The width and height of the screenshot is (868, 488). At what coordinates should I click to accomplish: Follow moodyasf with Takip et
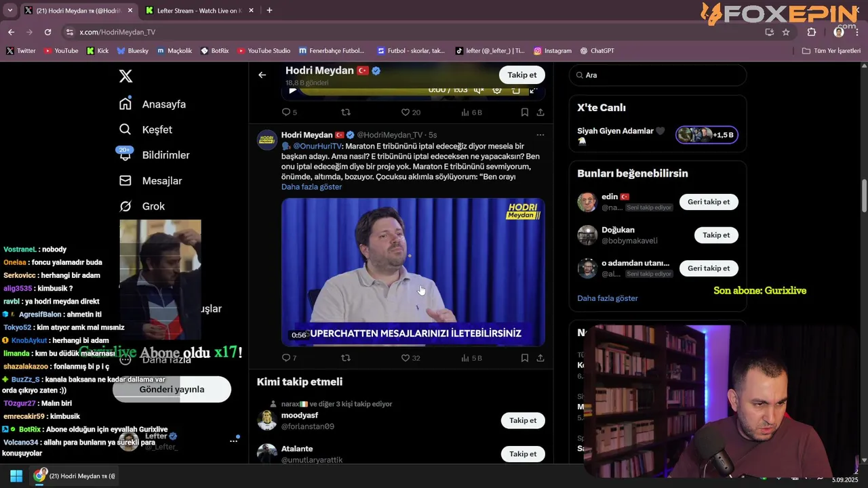point(523,420)
